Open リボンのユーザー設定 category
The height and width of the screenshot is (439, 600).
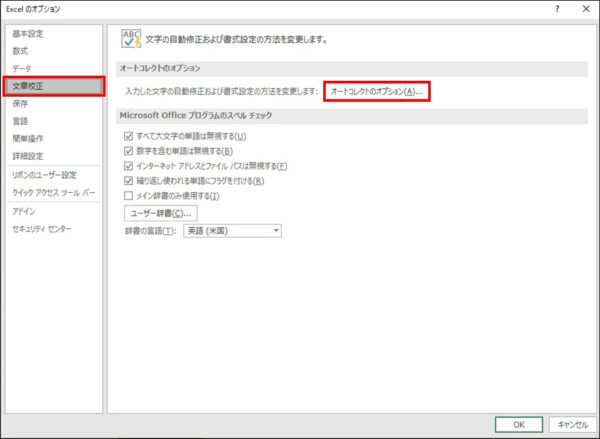[44, 175]
